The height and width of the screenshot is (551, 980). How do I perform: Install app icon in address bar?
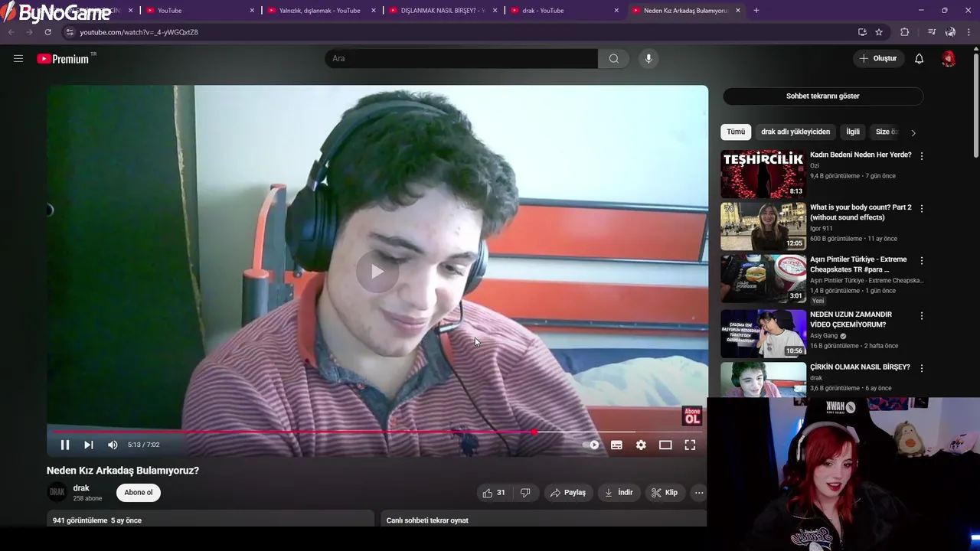click(x=862, y=32)
